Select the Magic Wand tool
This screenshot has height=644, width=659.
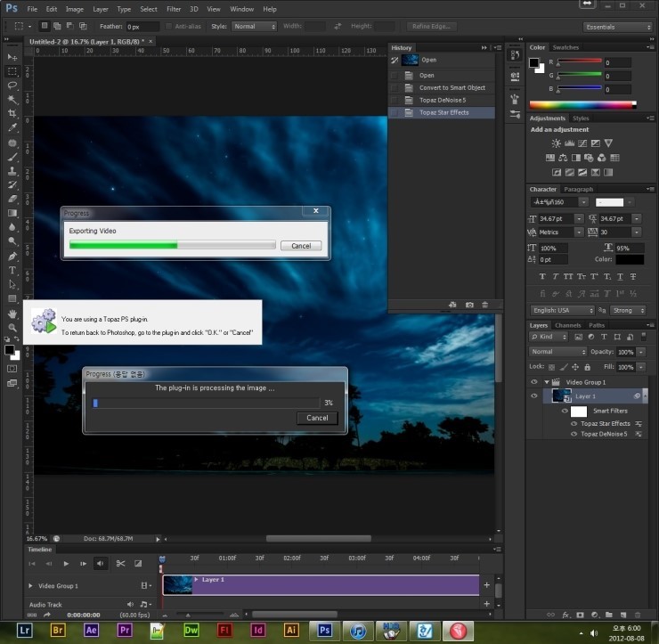coord(12,99)
